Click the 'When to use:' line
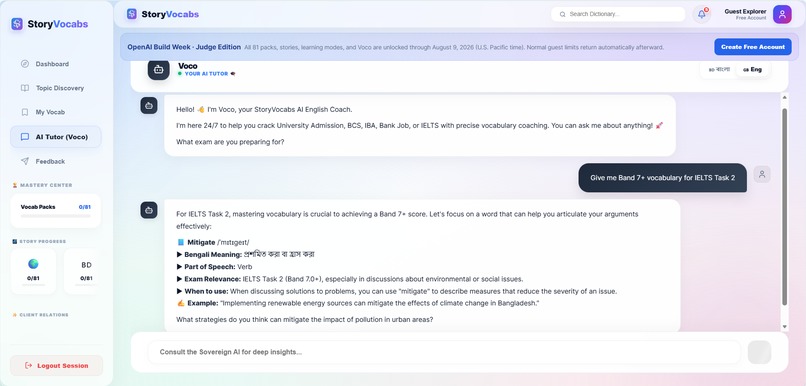This screenshot has height=386, width=806. tap(396, 291)
